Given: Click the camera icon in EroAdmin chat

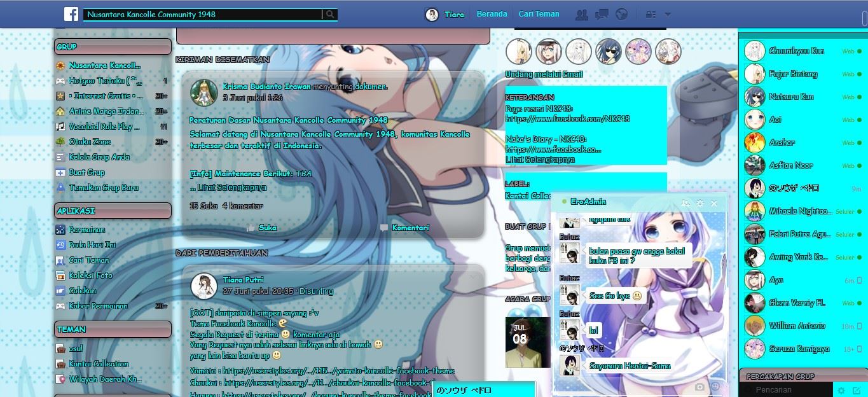Looking at the screenshot, I should 699,386.
